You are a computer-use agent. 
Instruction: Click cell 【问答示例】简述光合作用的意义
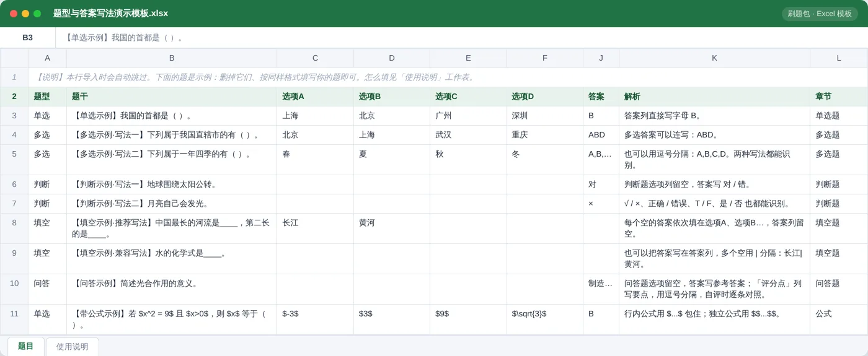[x=172, y=289]
